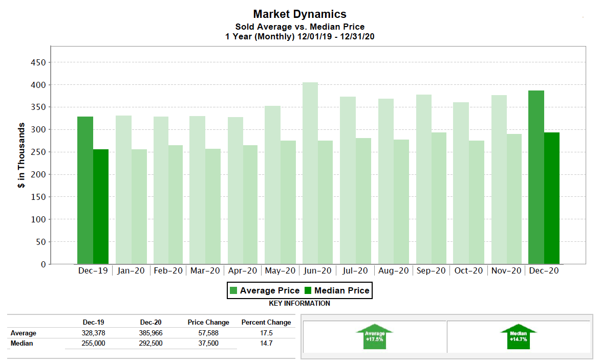Click the Dec-19 table column header
Viewport: 601px width, 364px height.
94,322
